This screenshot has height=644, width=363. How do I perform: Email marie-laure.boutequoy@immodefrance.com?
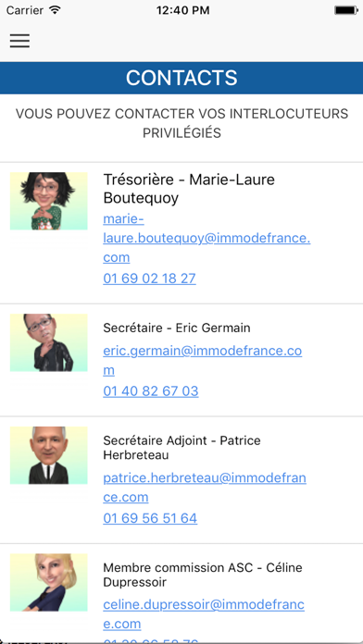pyautogui.click(x=207, y=238)
